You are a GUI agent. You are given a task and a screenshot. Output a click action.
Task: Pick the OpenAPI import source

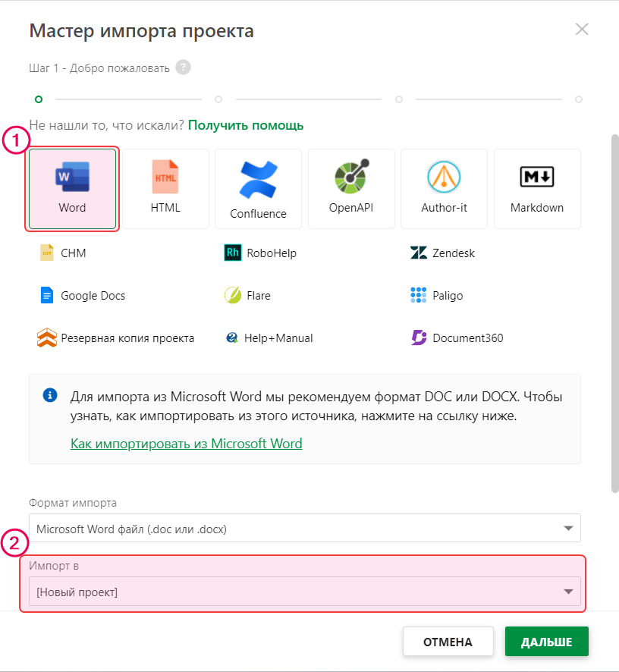351,189
